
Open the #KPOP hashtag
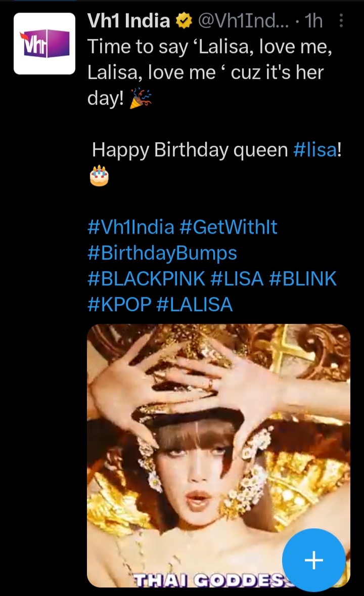pyautogui.click(x=119, y=305)
